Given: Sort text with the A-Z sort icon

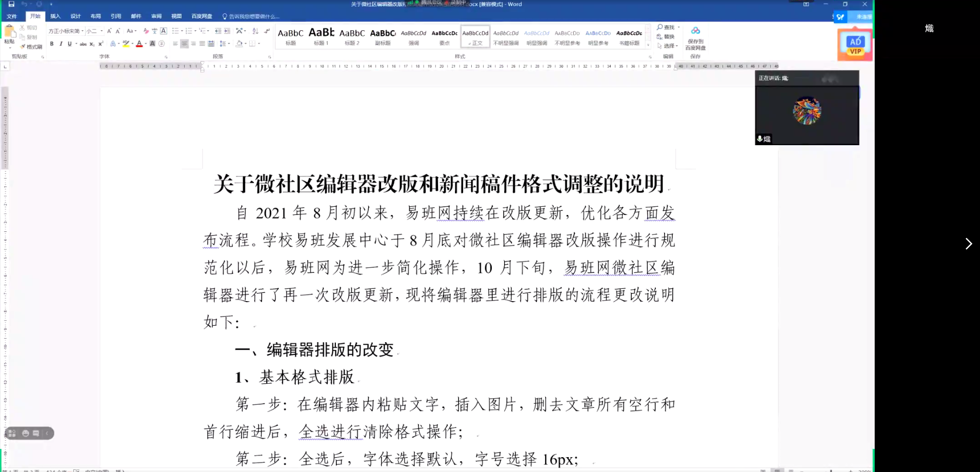Looking at the screenshot, I should tap(255, 31).
